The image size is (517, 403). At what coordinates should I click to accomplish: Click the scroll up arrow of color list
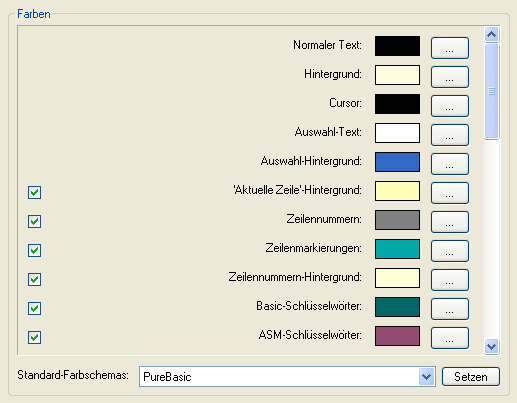click(x=492, y=34)
